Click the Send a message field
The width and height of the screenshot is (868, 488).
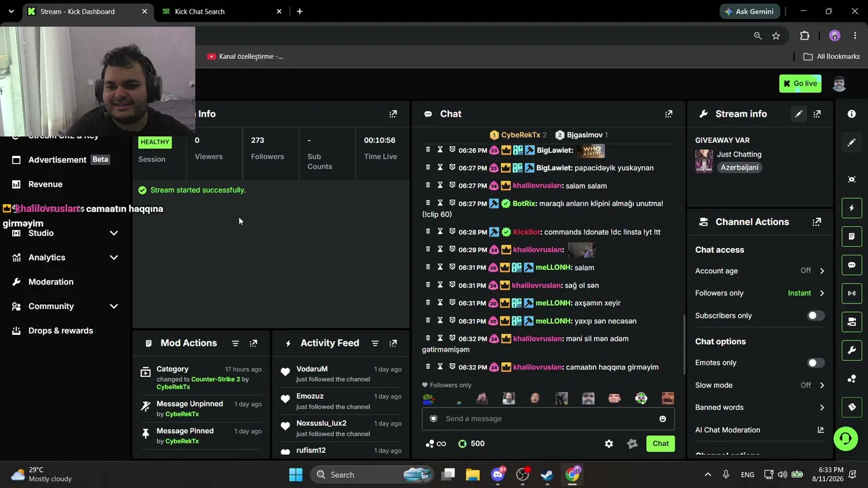coord(548,419)
